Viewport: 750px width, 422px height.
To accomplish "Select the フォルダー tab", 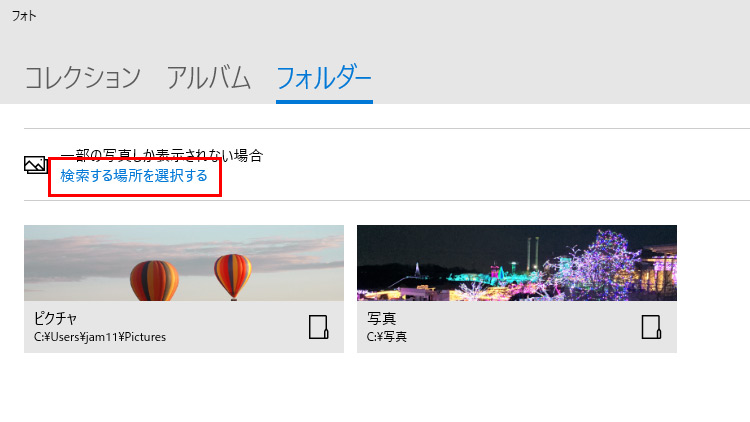I will coord(324,78).
